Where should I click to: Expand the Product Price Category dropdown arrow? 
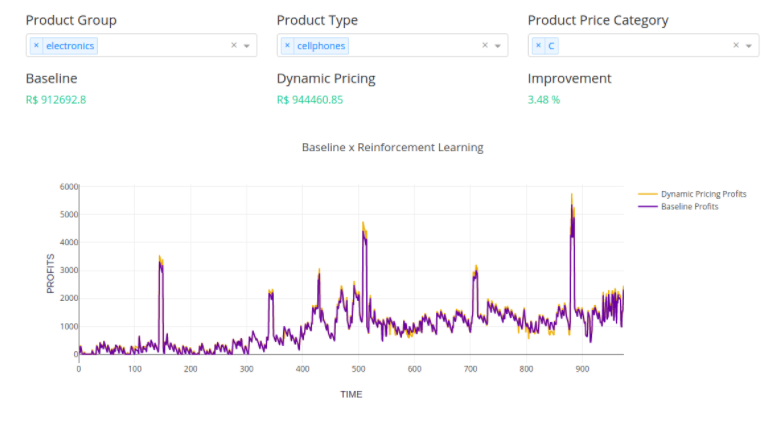[749, 46]
